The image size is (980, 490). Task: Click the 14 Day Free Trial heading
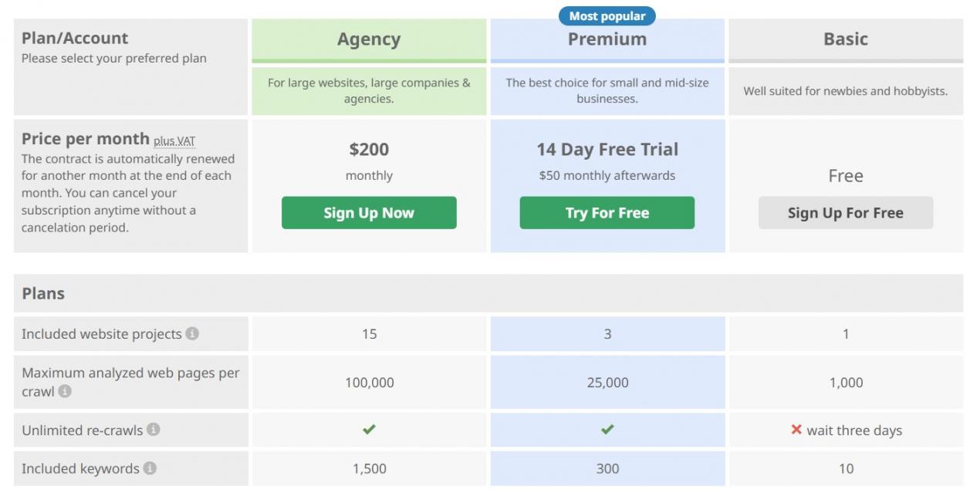tap(607, 149)
